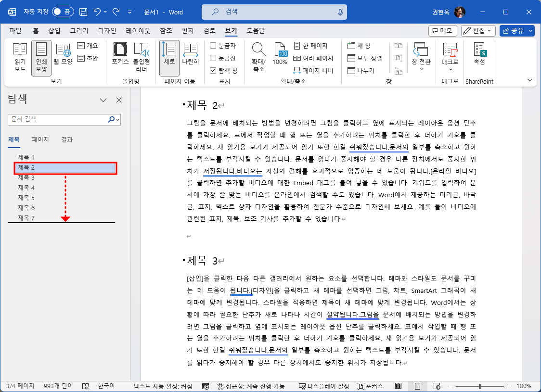Uncheck the 탐색 창 checkbox
The height and width of the screenshot is (392, 541).
click(x=213, y=71)
